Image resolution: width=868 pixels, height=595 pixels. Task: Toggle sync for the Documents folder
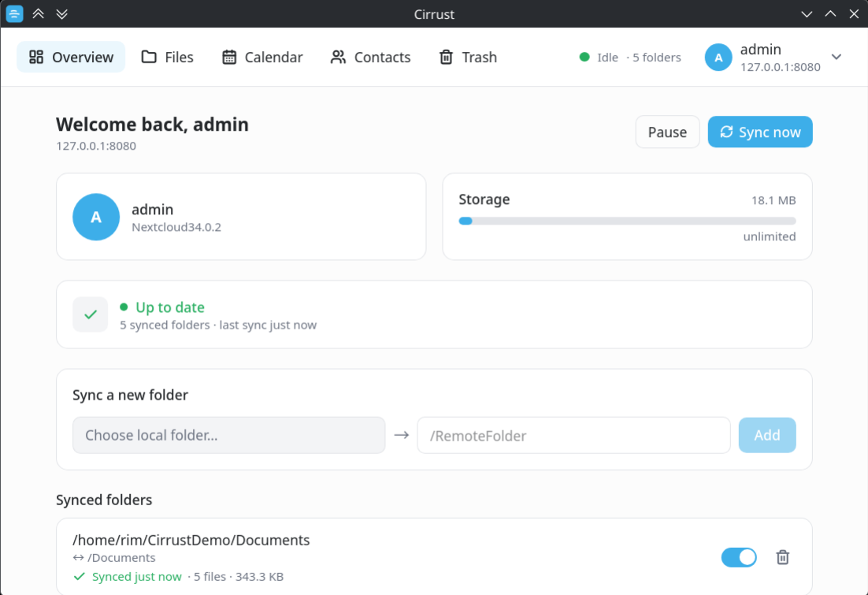click(739, 557)
